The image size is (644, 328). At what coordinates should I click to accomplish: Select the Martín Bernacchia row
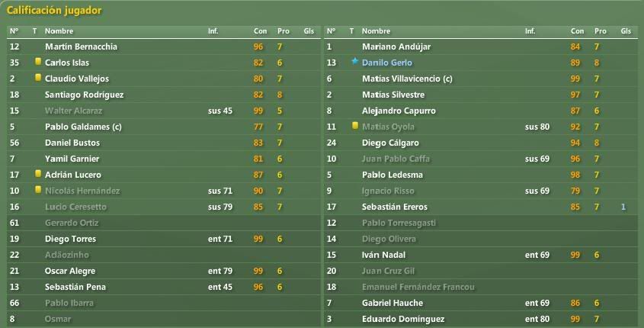pos(163,47)
